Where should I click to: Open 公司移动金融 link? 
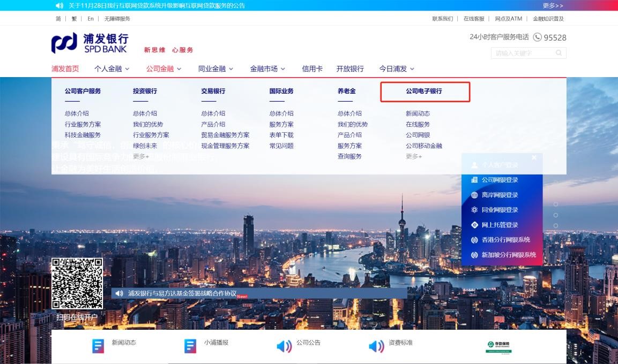424,146
